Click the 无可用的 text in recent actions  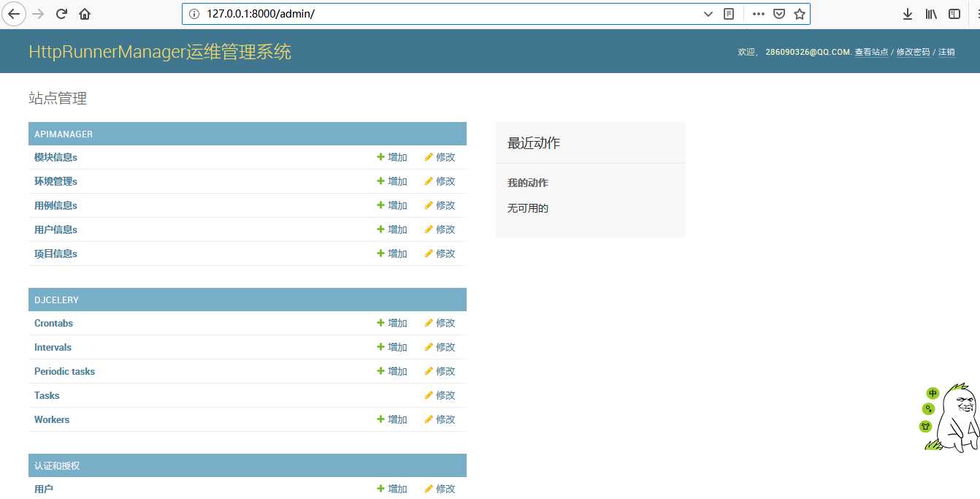[x=528, y=208]
